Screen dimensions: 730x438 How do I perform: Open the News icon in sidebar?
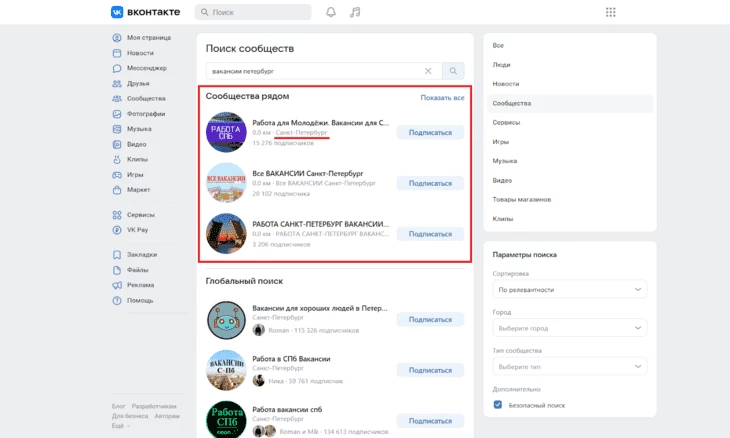117,53
